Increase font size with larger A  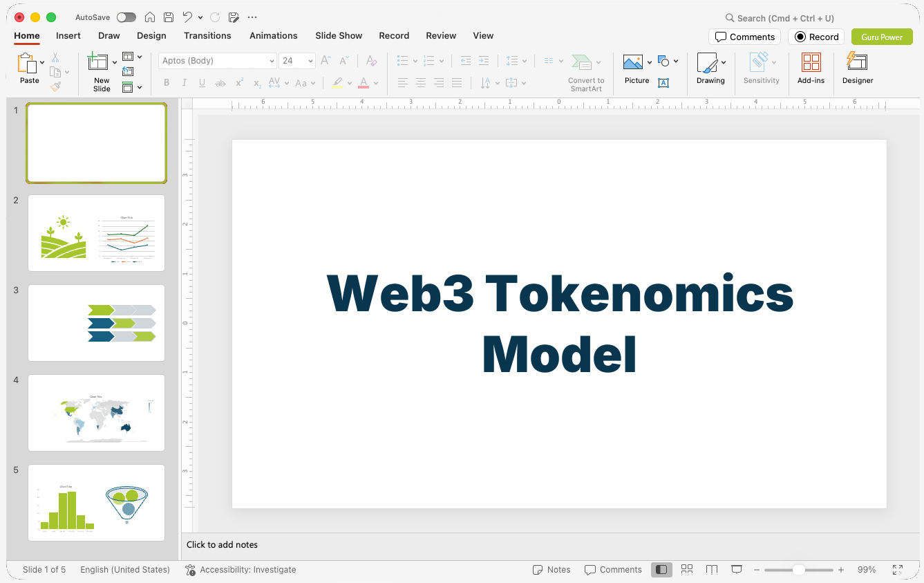pyautogui.click(x=326, y=61)
